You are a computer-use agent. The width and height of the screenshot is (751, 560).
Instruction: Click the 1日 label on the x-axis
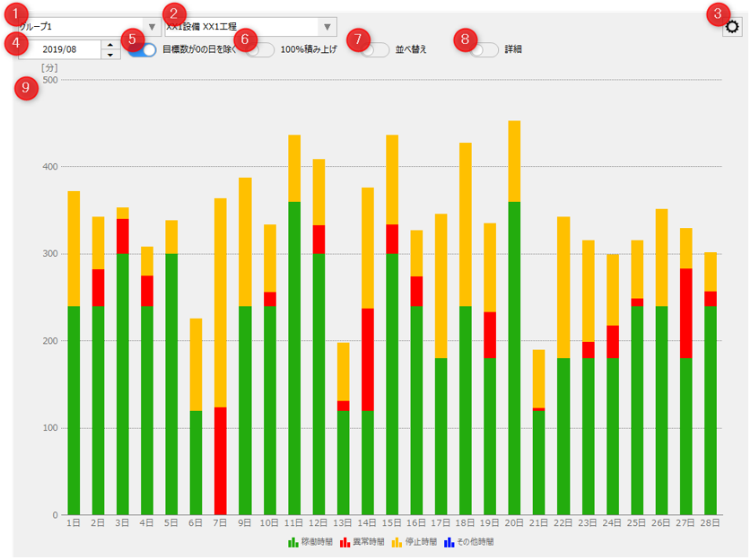click(x=74, y=521)
